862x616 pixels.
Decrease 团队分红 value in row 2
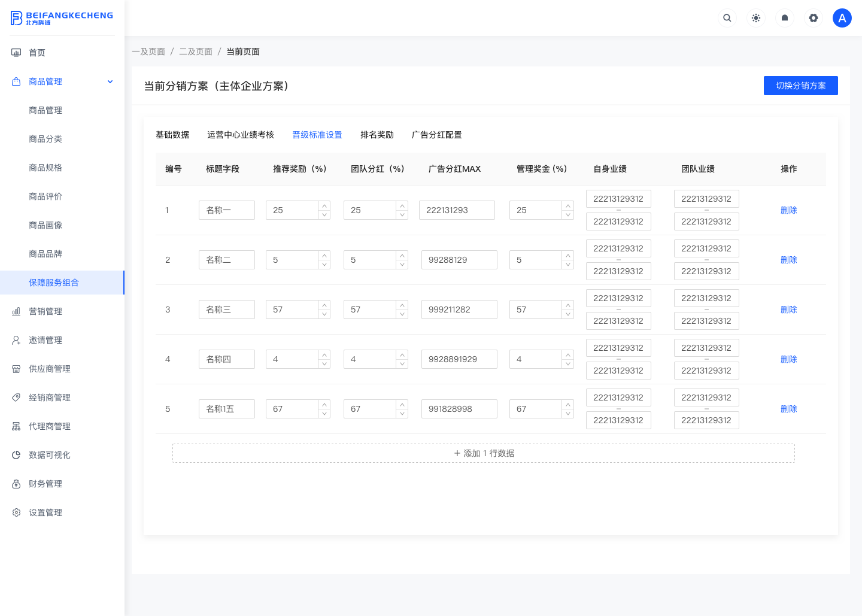point(402,265)
